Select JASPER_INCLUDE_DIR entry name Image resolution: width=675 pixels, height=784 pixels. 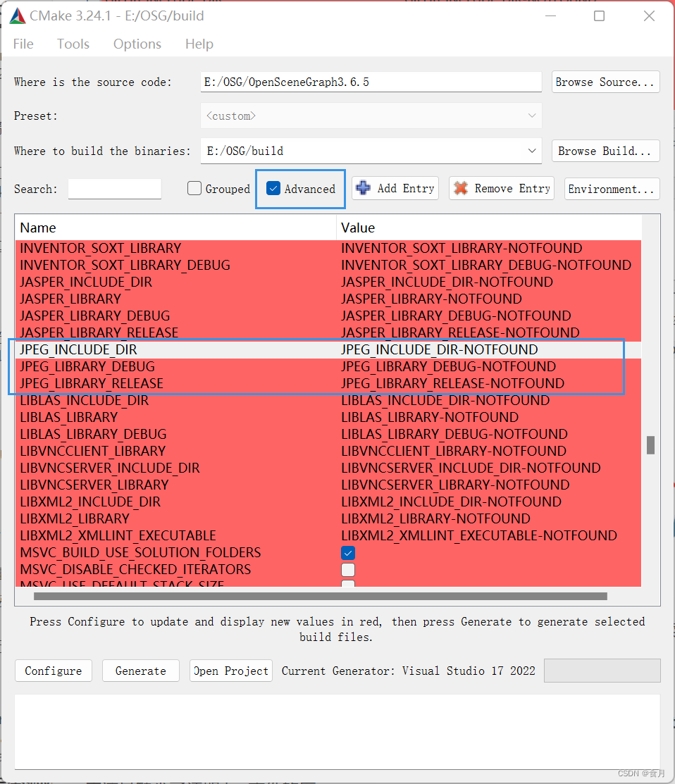point(86,282)
